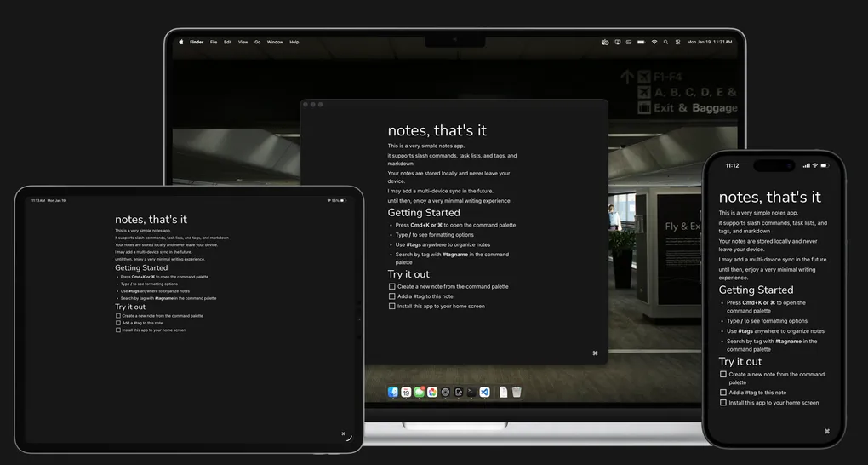Click the "notes, that's it" title on laptop
Viewport: 868px width, 465px height.
[x=437, y=130]
